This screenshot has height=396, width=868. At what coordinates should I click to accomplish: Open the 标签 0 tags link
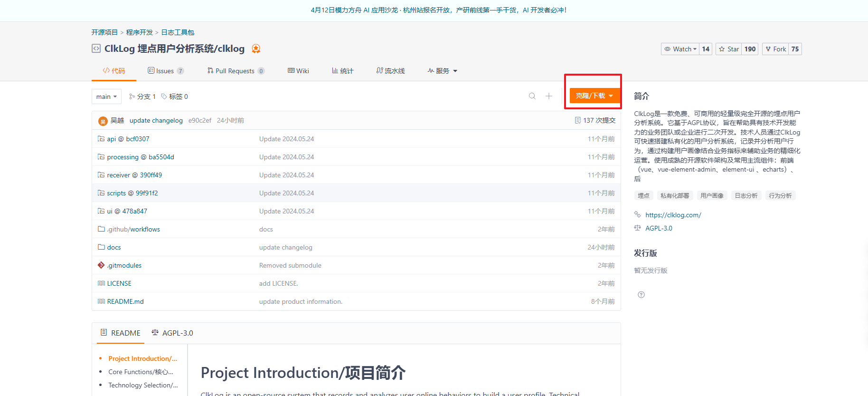click(174, 97)
